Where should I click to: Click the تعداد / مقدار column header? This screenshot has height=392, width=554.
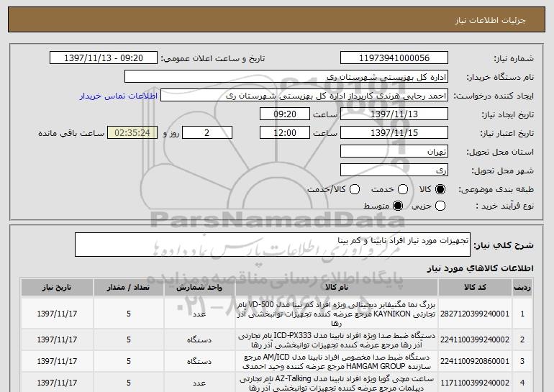point(128,288)
